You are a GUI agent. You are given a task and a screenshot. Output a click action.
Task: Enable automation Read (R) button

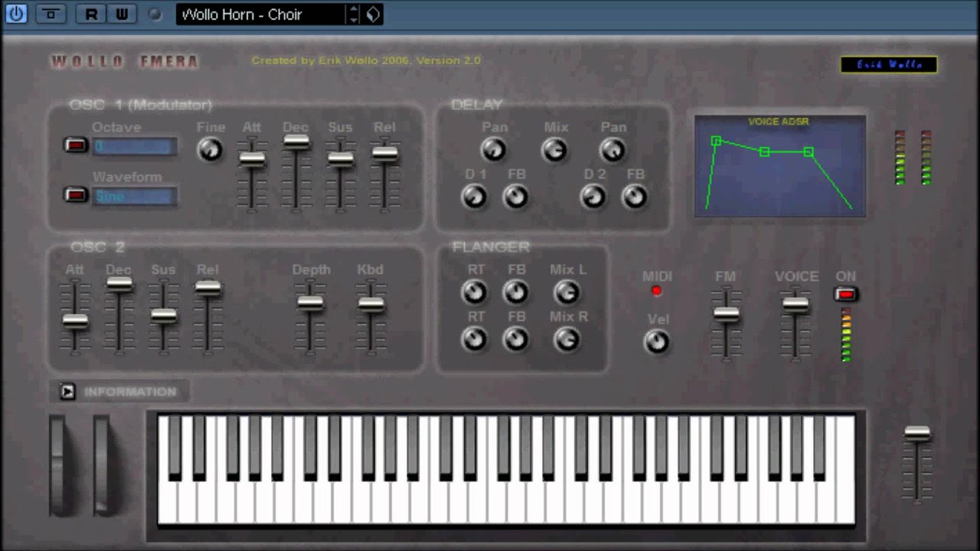pyautogui.click(x=91, y=14)
